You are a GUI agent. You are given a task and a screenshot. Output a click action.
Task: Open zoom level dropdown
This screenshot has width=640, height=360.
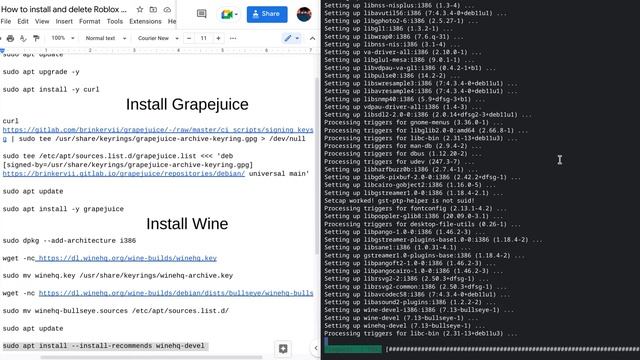[62, 38]
